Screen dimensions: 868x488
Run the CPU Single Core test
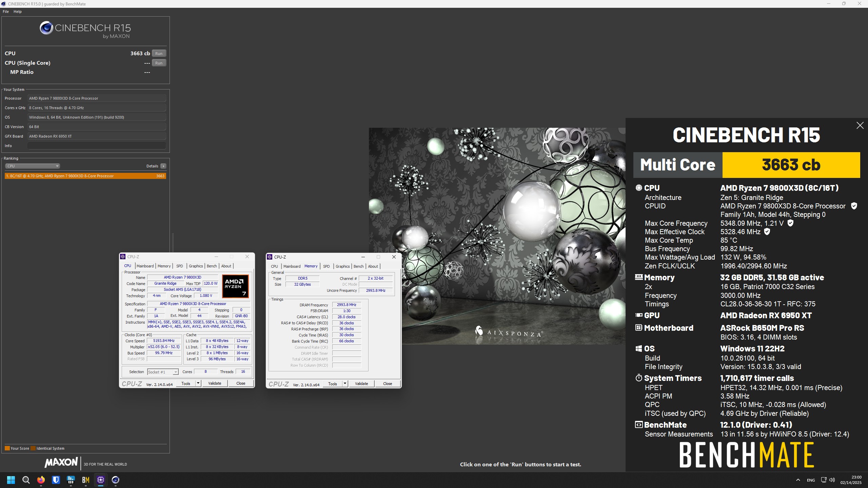tap(159, 63)
